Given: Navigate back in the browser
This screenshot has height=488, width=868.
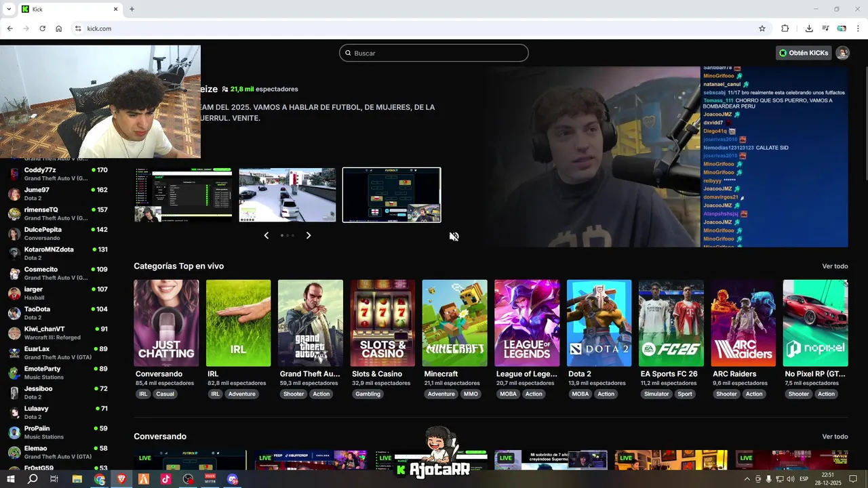Looking at the screenshot, I should pos(9,28).
